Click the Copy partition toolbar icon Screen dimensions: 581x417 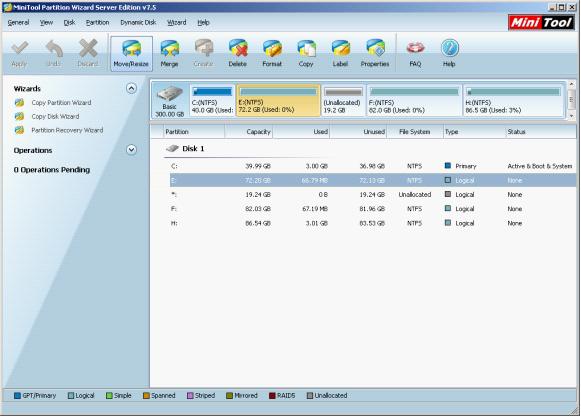[x=306, y=49]
